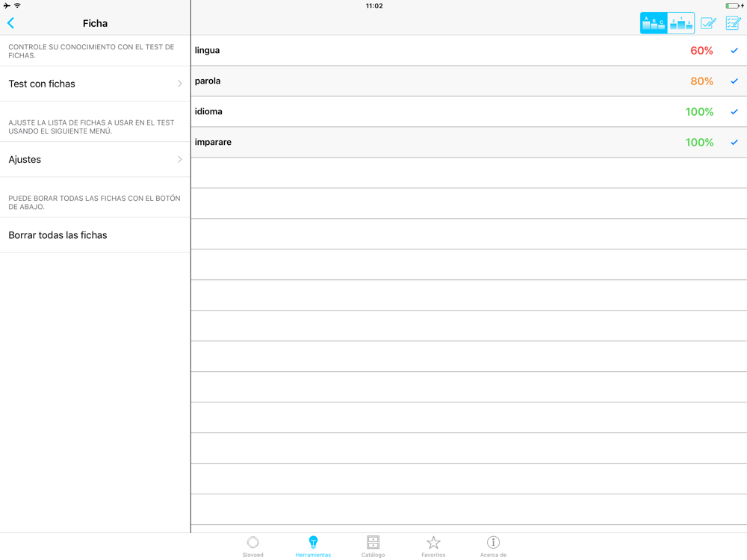The width and height of the screenshot is (747, 560).
Task: Switch to the Catálogo tab
Action: coord(373,547)
